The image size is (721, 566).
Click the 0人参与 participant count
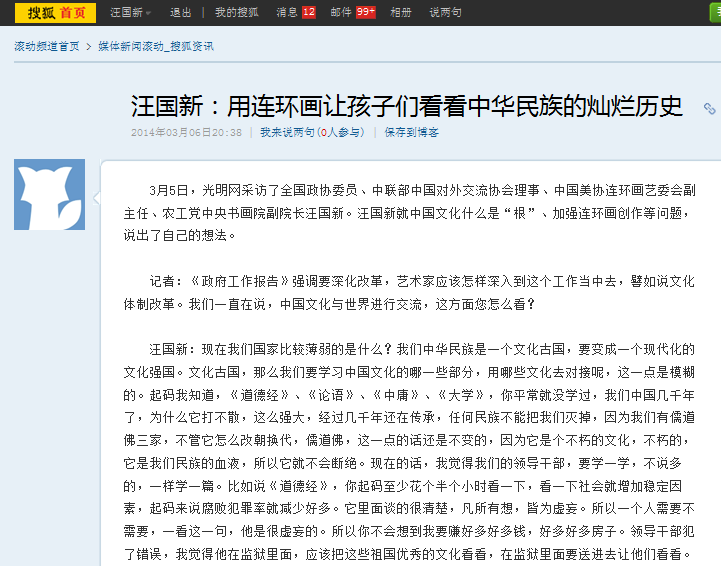pos(342,132)
